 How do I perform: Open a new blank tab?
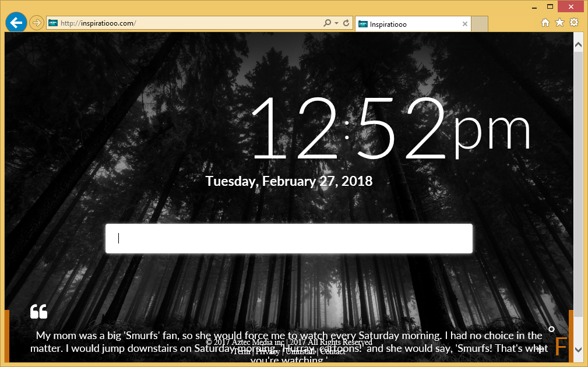[x=479, y=24]
